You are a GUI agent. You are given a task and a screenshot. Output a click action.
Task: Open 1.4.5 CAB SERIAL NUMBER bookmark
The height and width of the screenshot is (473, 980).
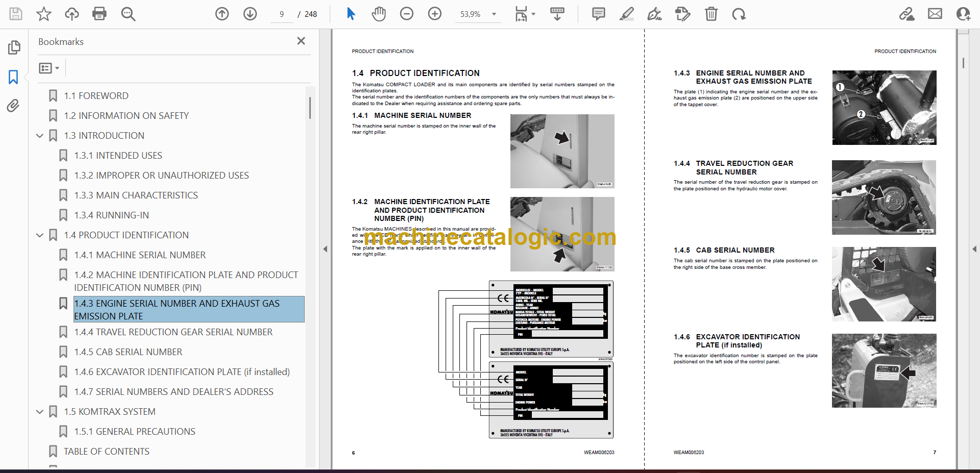pyautogui.click(x=128, y=352)
